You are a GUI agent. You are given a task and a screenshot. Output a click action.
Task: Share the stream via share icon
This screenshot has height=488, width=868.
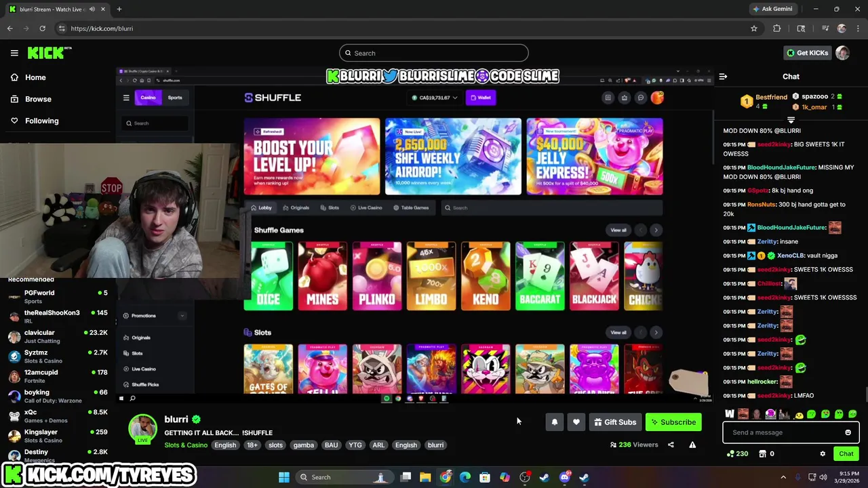click(671, 445)
